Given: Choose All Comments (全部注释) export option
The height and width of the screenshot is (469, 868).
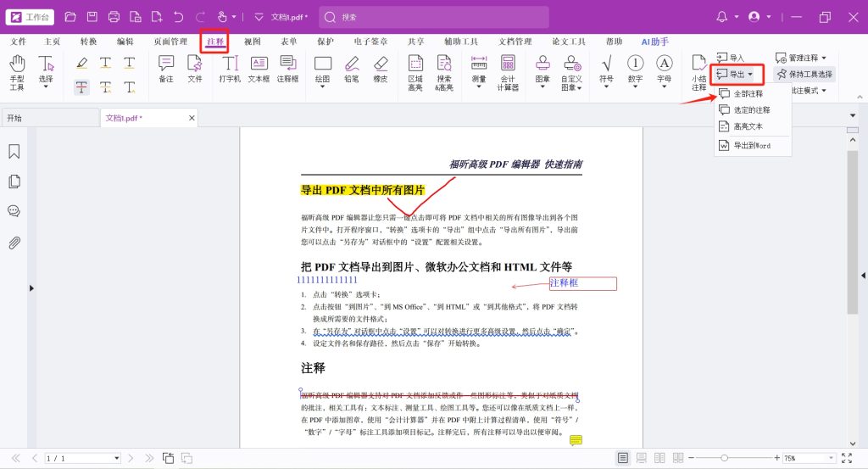Looking at the screenshot, I should [753, 93].
